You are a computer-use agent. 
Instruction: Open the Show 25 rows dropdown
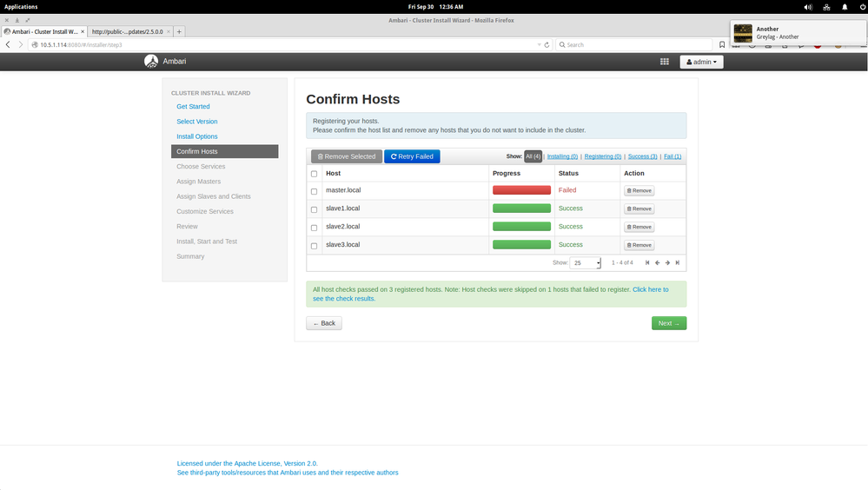[x=585, y=263]
